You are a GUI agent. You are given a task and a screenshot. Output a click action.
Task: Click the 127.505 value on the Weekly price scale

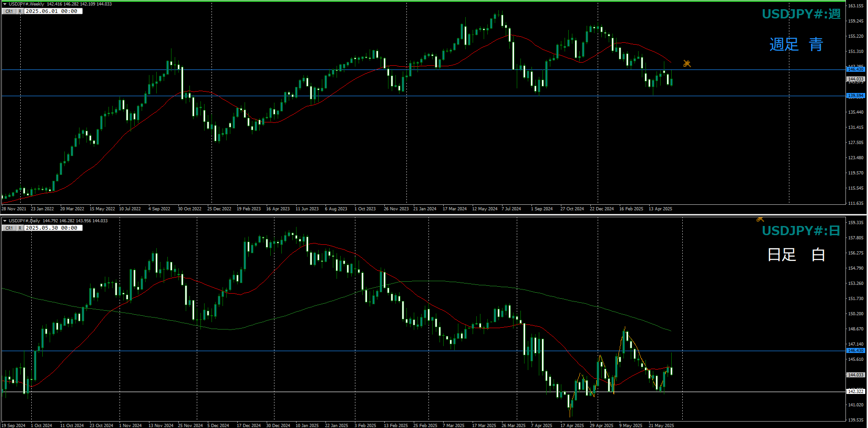(x=856, y=143)
